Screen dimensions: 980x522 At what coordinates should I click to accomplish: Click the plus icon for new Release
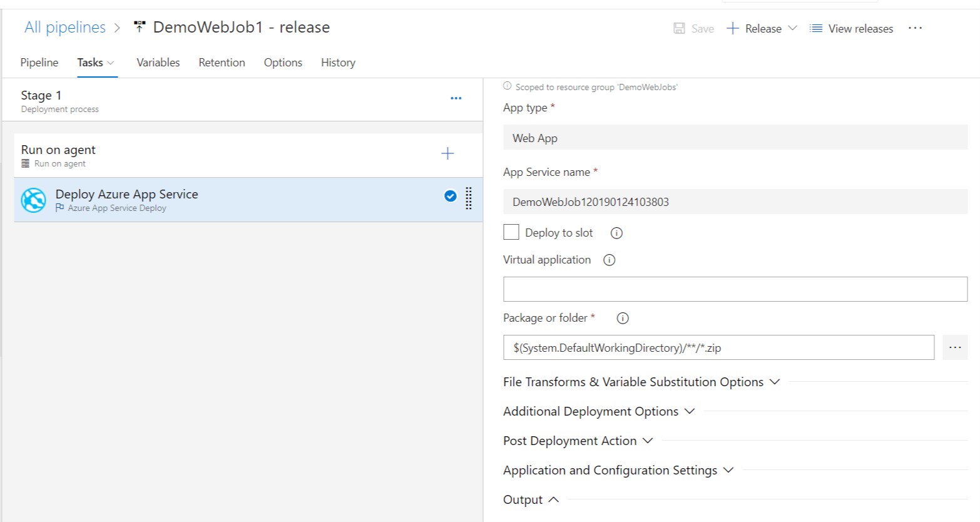[x=733, y=28]
